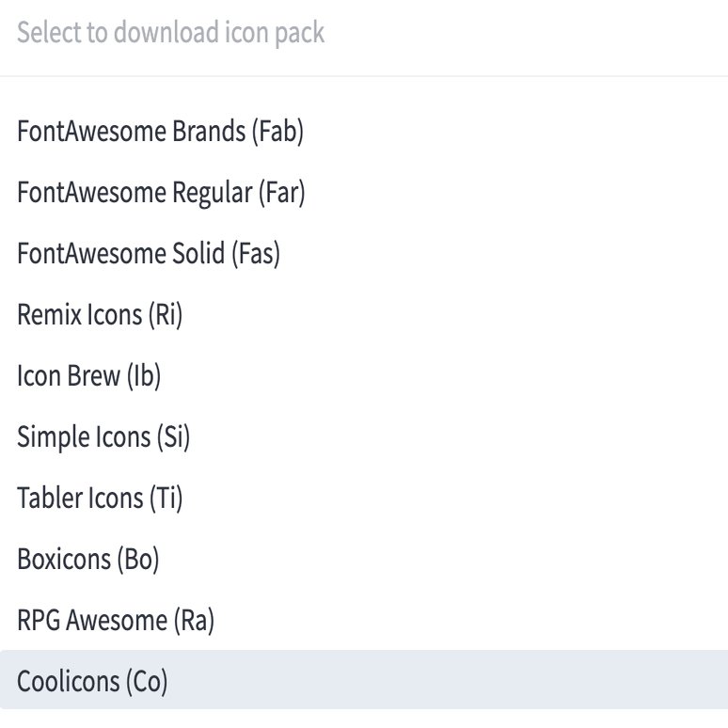Image resolution: width=728 pixels, height=728 pixels.
Task: Download the Ti Tabler icon pack
Action: coord(100,499)
